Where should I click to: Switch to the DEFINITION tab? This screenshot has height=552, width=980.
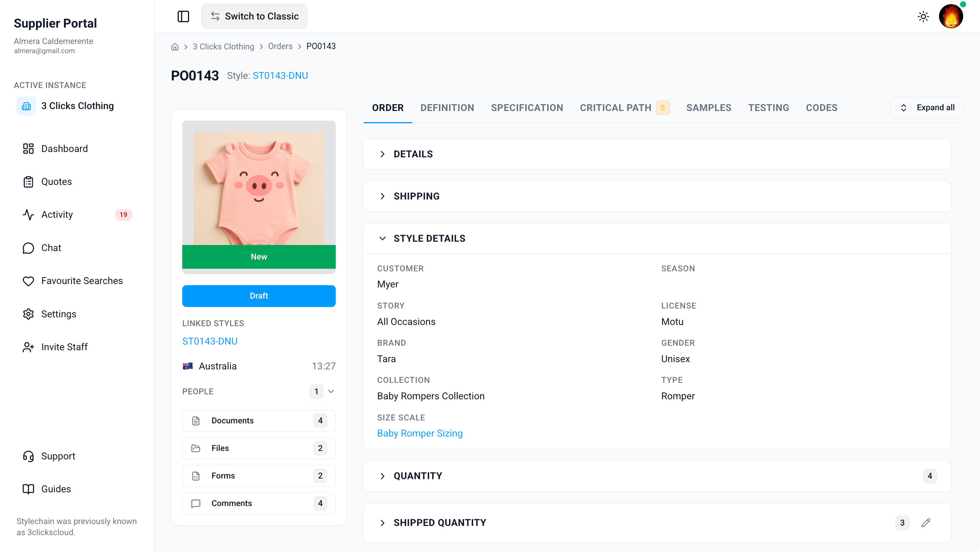tap(447, 108)
